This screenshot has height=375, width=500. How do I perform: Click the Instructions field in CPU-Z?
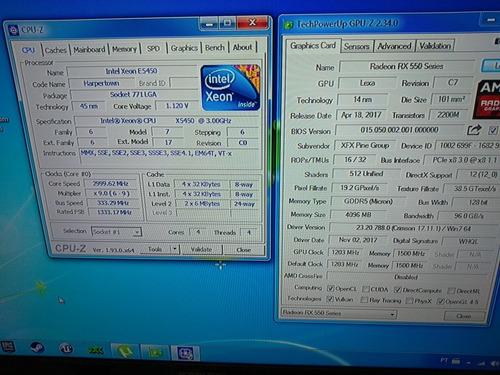point(169,156)
